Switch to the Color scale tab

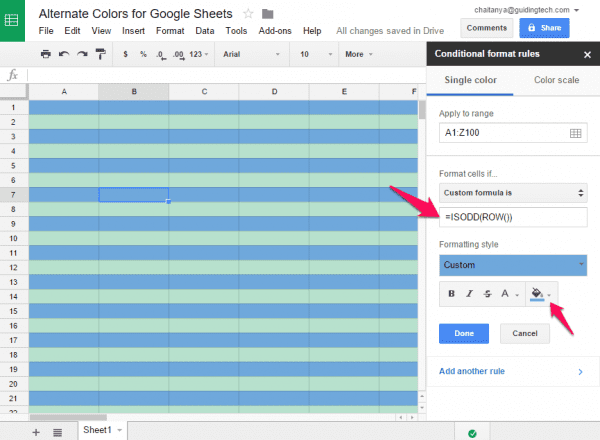556,80
